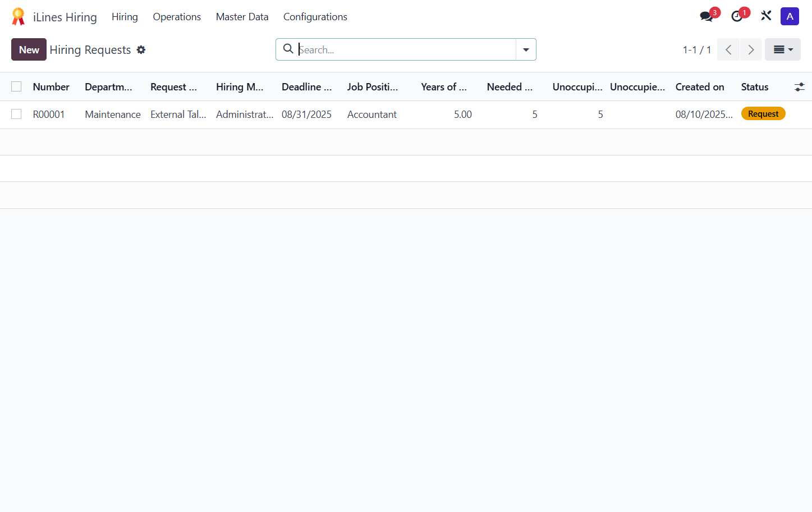Click the gear icon next to Hiring Requests
Viewport: 812px width, 512px height.
(141, 49)
